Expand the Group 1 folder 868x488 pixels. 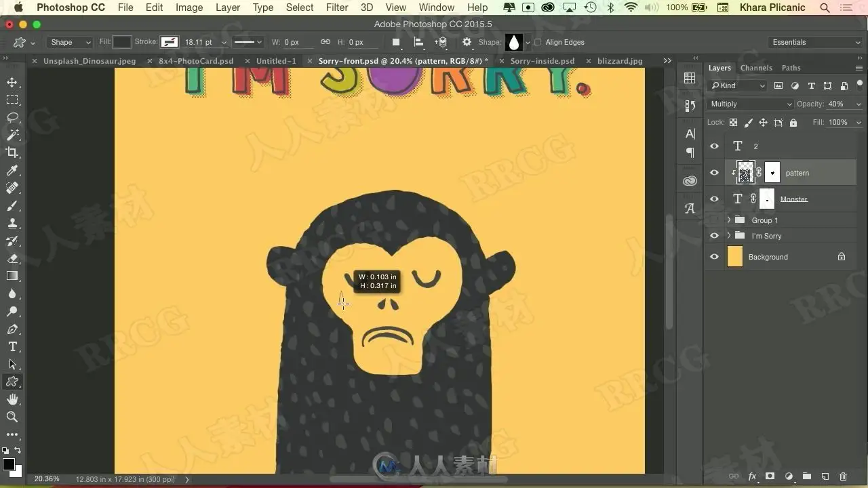pos(729,220)
